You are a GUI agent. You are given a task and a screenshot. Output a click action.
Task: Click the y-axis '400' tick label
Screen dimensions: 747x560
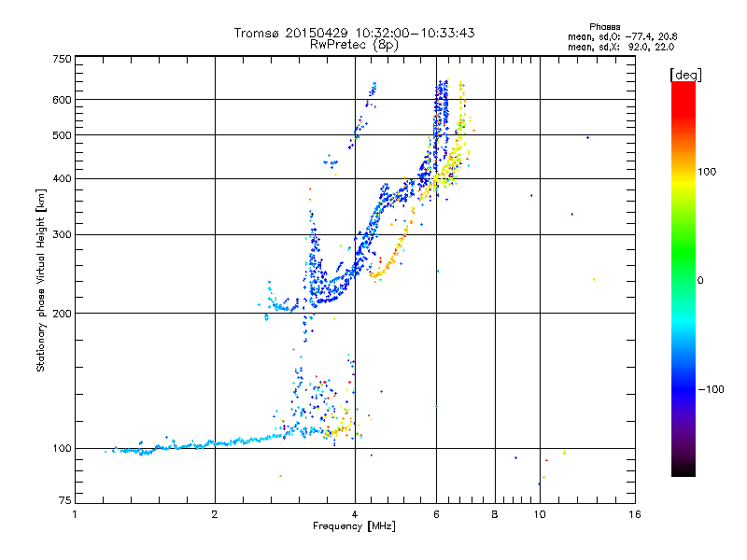click(x=62, y=179)
